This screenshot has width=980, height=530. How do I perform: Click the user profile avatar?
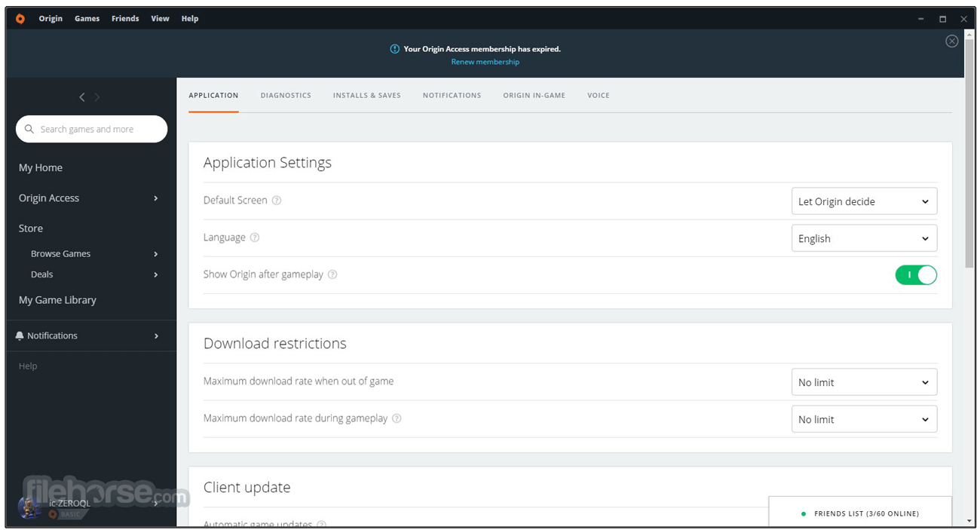pyautogui.click(x=29, y=507)
